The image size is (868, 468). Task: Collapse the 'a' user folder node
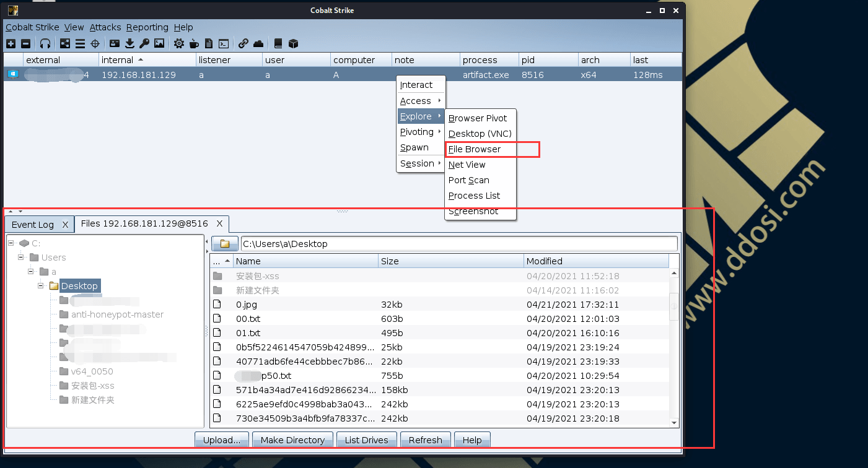click(31, 272)
